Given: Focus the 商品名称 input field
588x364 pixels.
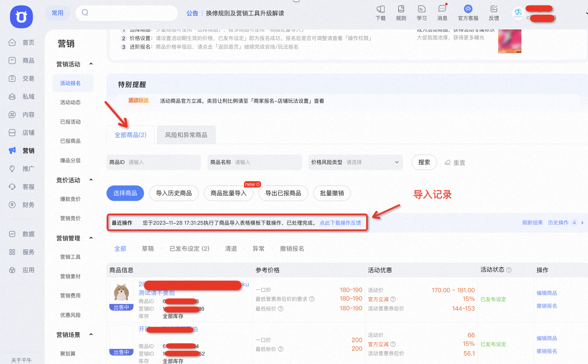Looking at the screenshot, I should pos(255,162).
